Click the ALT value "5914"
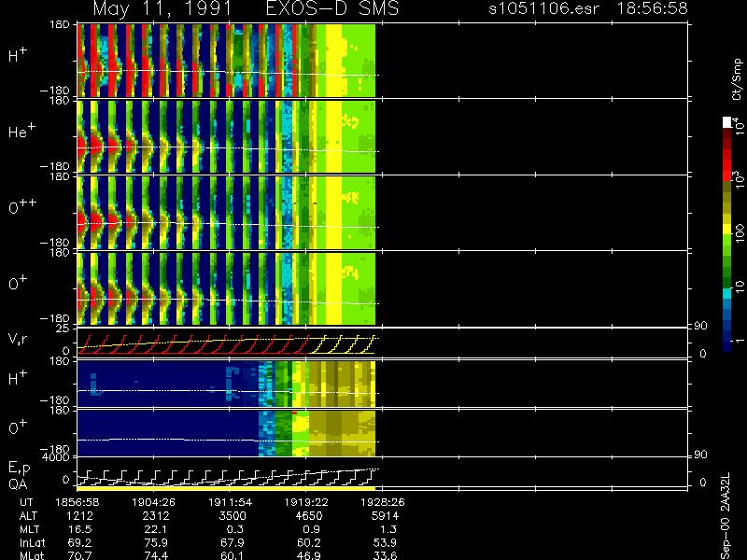This screenshot has width=747, height=560. (385, 516)
